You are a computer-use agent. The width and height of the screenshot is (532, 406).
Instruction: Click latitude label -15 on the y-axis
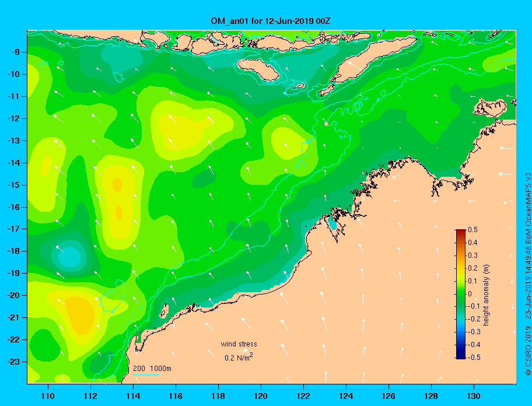click(15, 185)
